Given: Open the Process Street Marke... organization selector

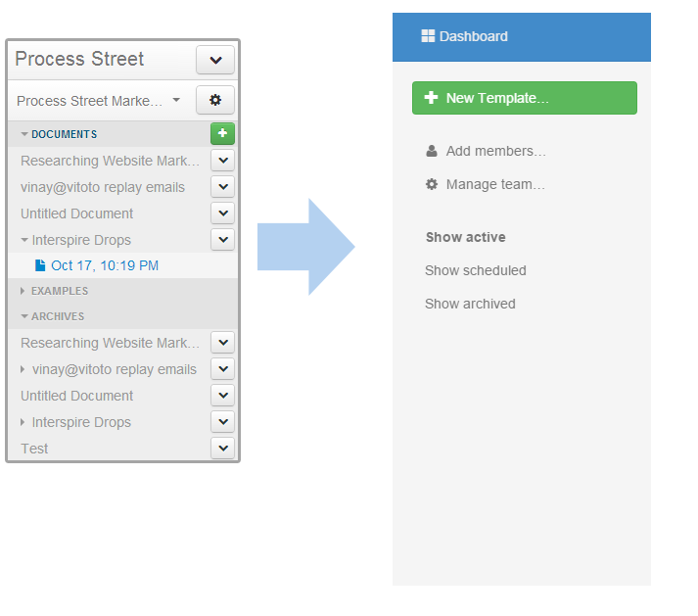Looking at the screenshot, I should (x=98, y=101).
